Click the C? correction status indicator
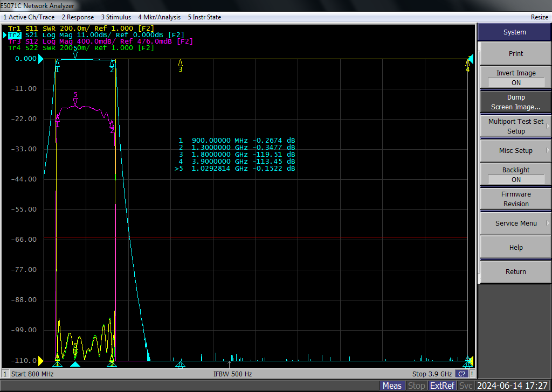 click(x=461, y=374)
